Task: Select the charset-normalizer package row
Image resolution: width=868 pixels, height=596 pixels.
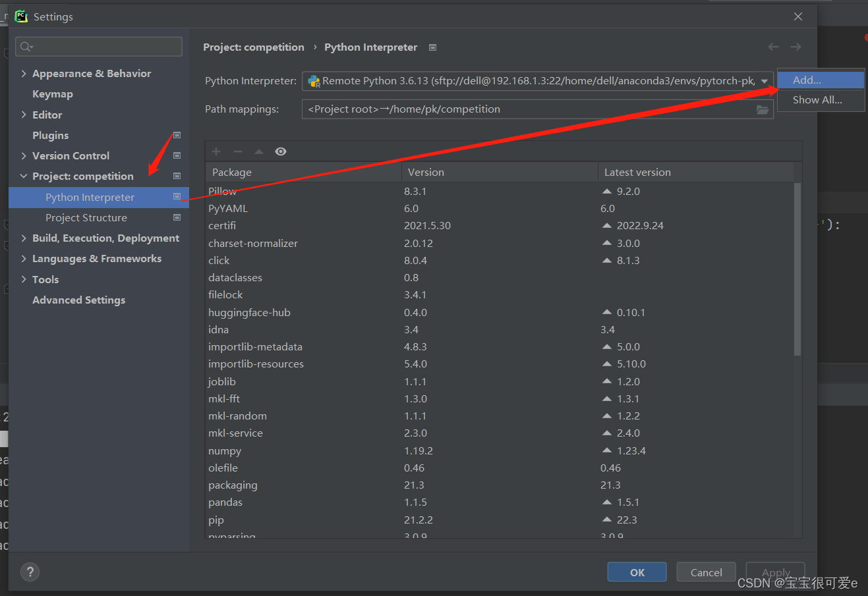Action: [x=500, y=243]
